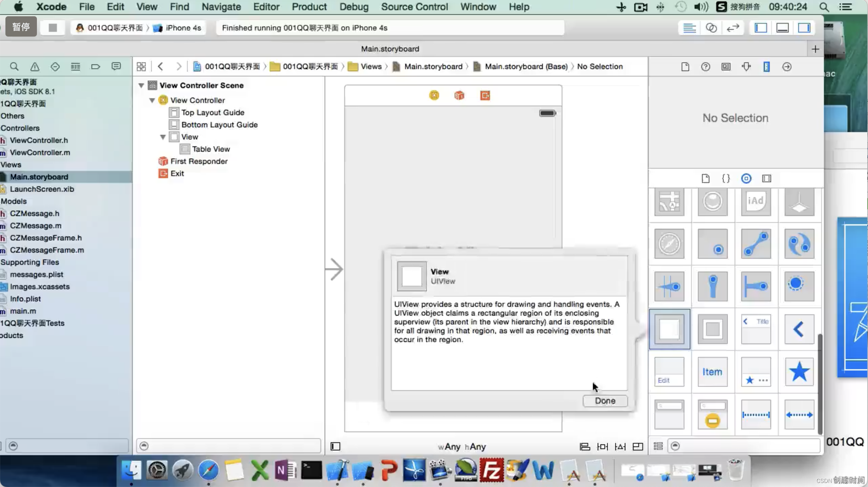Toggle the Navigator left panel visibility button
The width and height of the screenshot is (868, 487).
761,28
